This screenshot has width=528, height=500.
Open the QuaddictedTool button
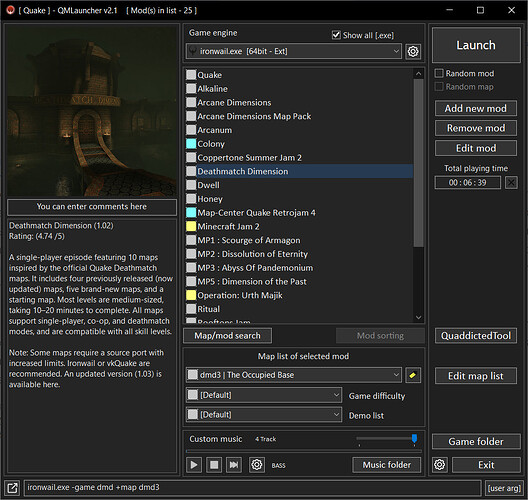476,336
